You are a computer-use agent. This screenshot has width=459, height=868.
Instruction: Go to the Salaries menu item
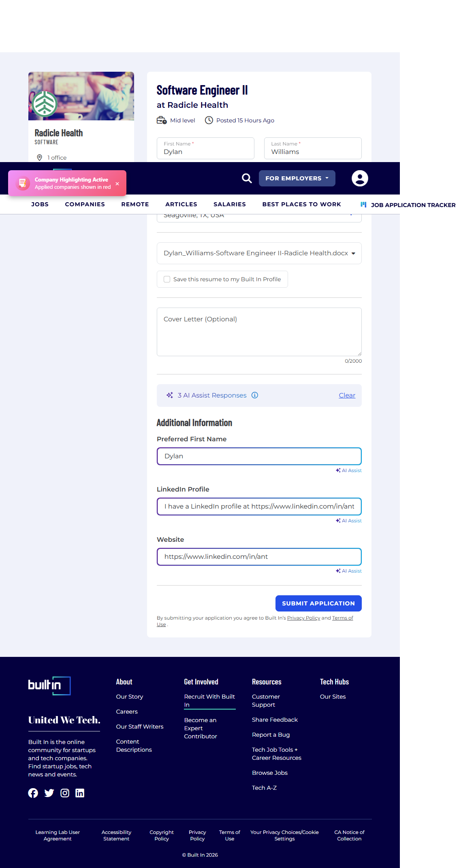[230, 204]
